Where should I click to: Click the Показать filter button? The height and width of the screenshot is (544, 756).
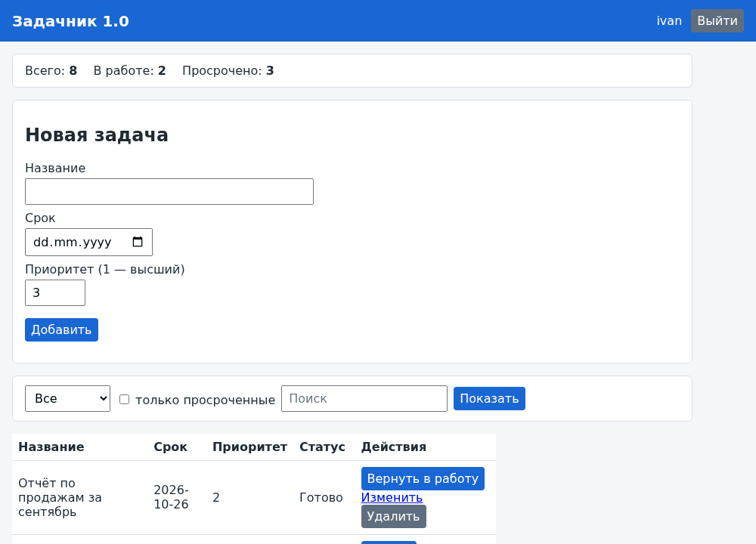pos(489,398)
